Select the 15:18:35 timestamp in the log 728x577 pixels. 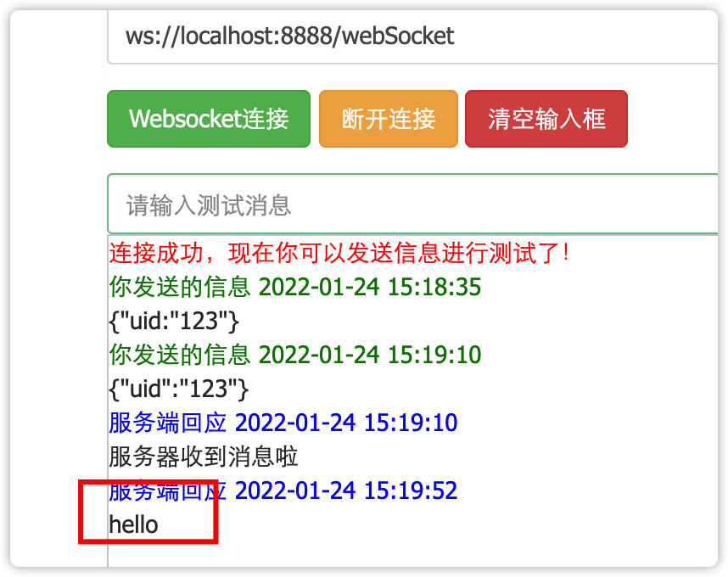click(x=434, y=287)
